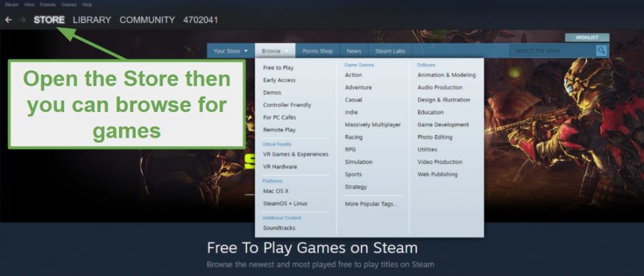This screenshot has height=276, width=644.
Task: Select For PC Cafés entry
Action: tap(279, 117)
